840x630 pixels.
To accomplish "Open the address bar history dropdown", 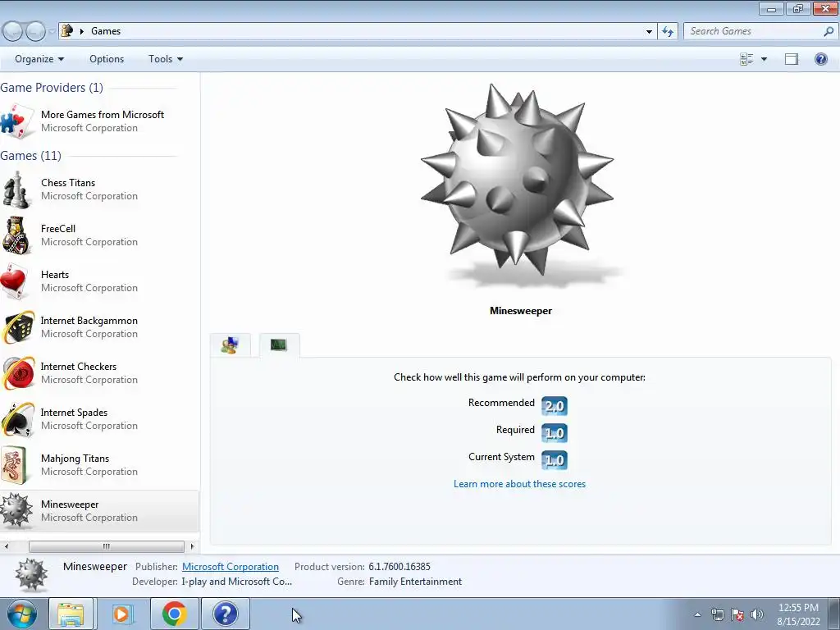I will point(649,32).
